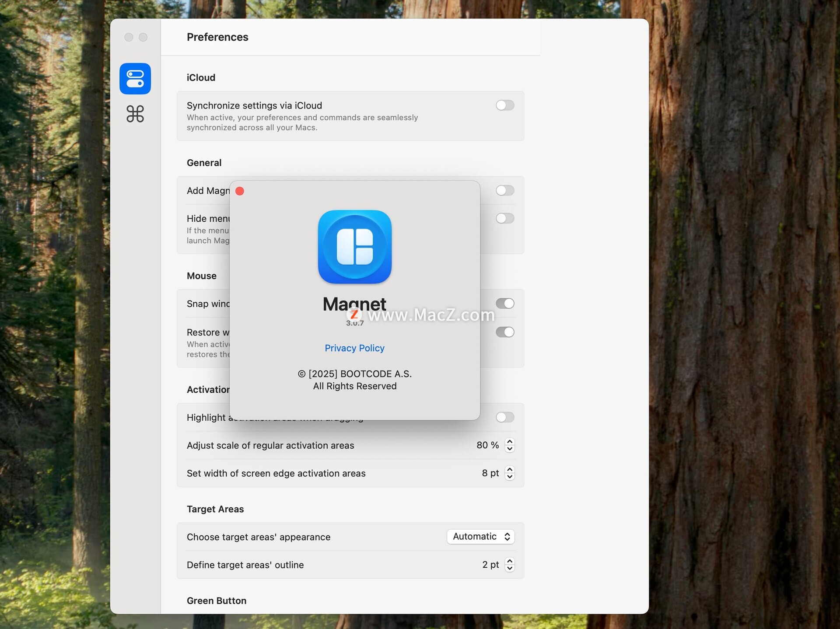
Task: Click the 2 pt outline value
Action: coord(490,565)
